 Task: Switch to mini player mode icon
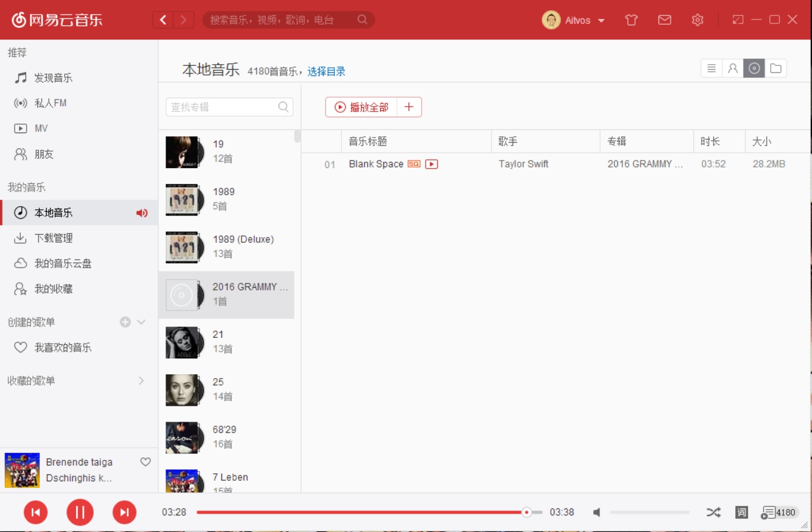[738, 20]
